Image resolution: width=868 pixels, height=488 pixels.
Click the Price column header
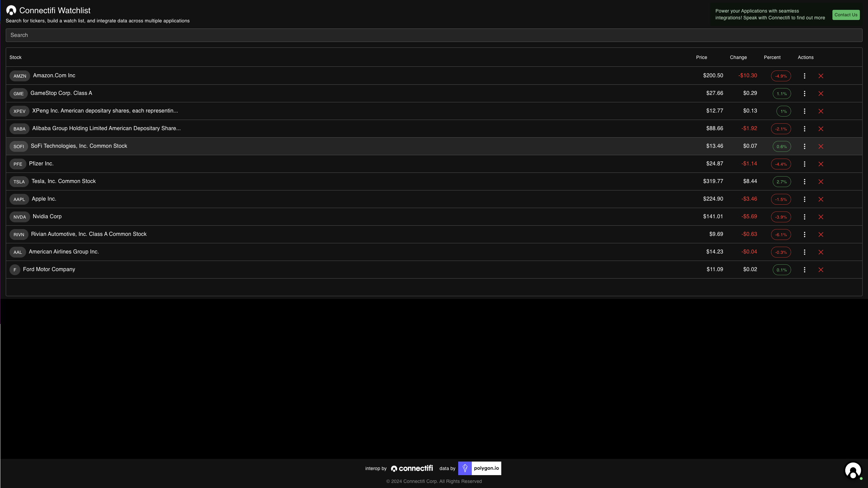(x=702, y=57)
